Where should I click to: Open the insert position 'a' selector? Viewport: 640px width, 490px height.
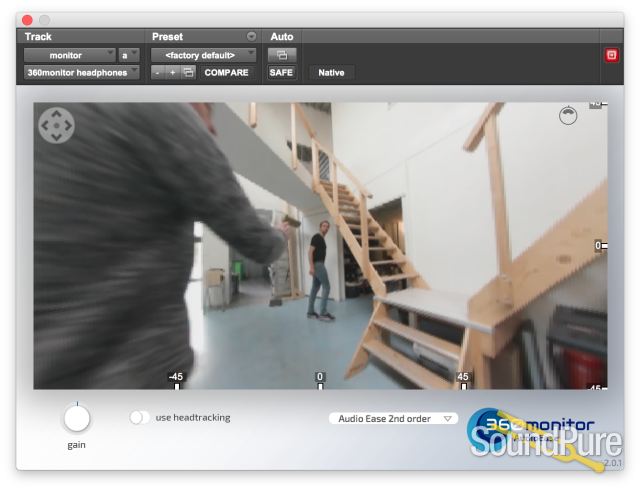[129, 55]
